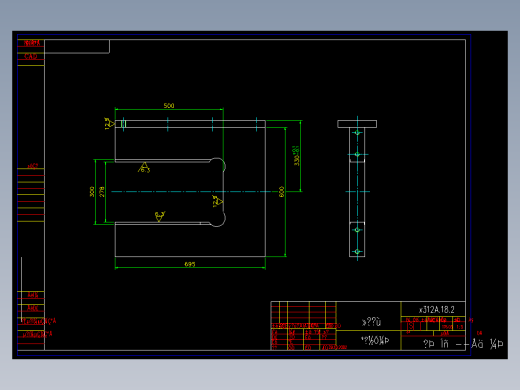This screenshot has width=520, height=390.
Task: Click the upper round relief at slot end
Action: point(218,165)
